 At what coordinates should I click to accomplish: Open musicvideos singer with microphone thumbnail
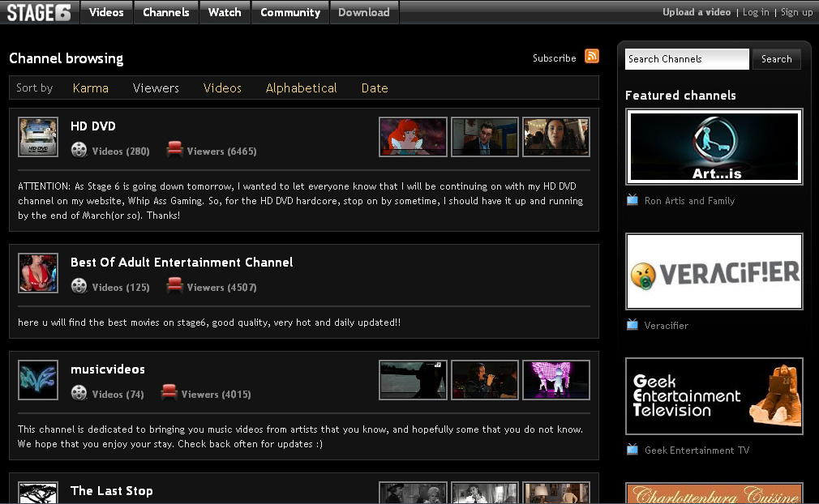pos(485,380)
